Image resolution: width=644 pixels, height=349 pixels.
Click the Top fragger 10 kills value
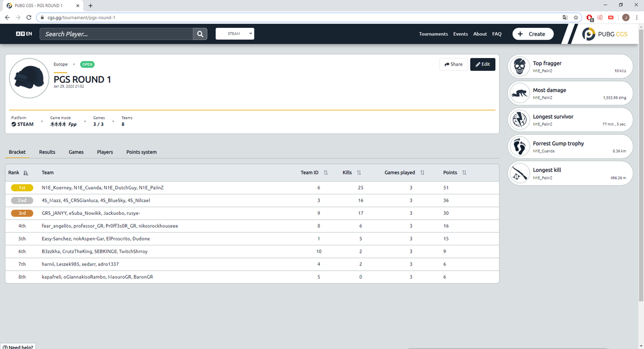(620, 71)
